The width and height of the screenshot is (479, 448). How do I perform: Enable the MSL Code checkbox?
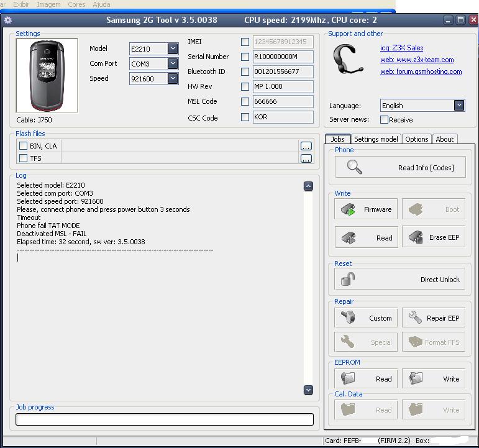[245, 101]
